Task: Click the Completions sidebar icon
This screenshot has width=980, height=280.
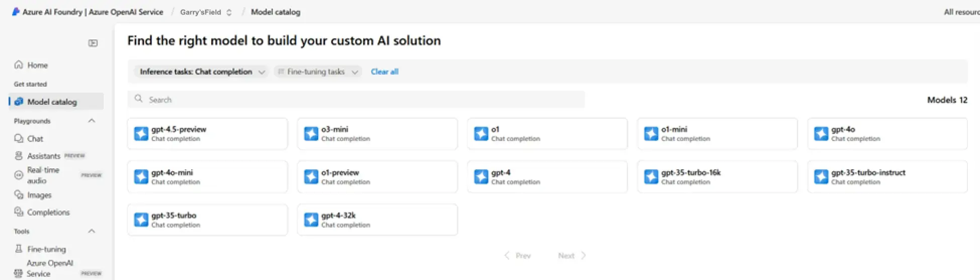Action: click(x=19, y=212)
